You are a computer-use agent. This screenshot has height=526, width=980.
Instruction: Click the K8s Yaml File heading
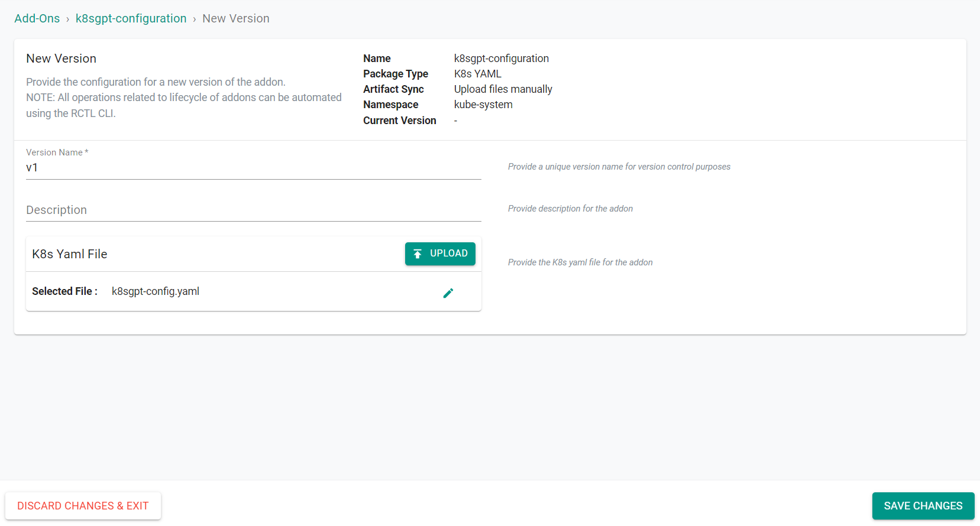(70, 254)
